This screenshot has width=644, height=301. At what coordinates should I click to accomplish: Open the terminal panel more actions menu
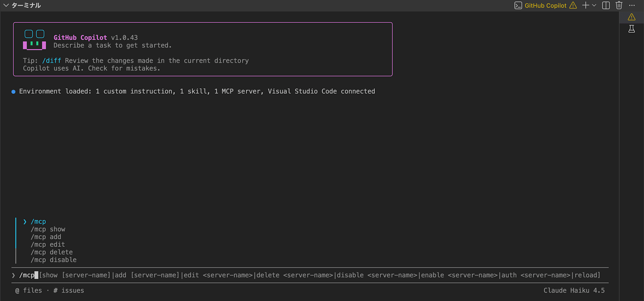[632, 5]
